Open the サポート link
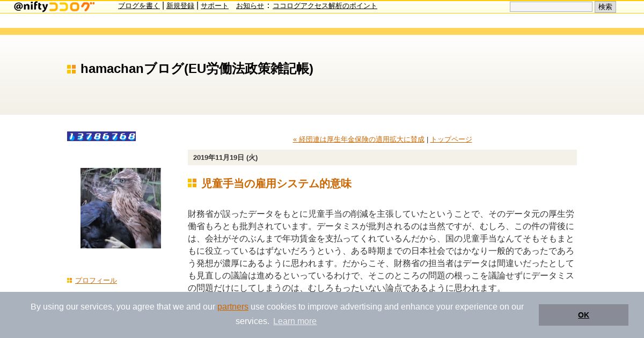 (215, 6)
